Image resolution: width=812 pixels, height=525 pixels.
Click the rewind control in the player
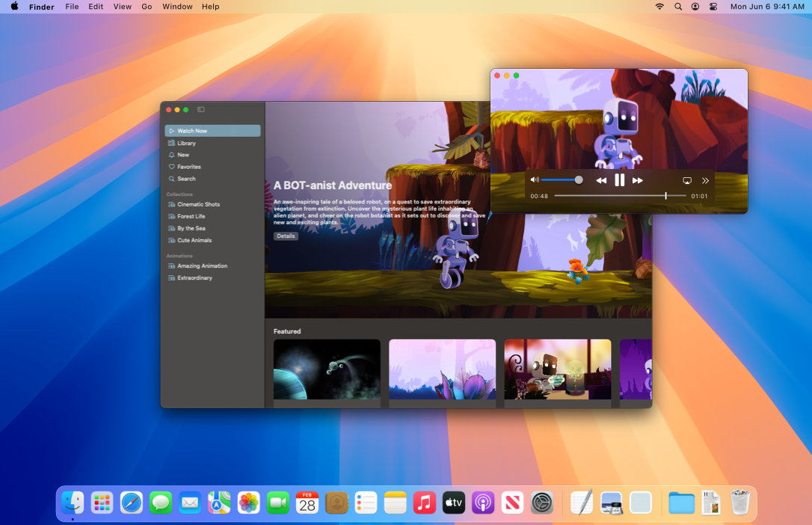[600, 179]
